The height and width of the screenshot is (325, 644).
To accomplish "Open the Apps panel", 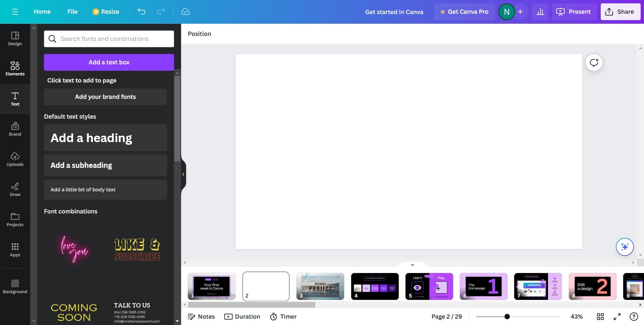I will (x=15, y=250).
